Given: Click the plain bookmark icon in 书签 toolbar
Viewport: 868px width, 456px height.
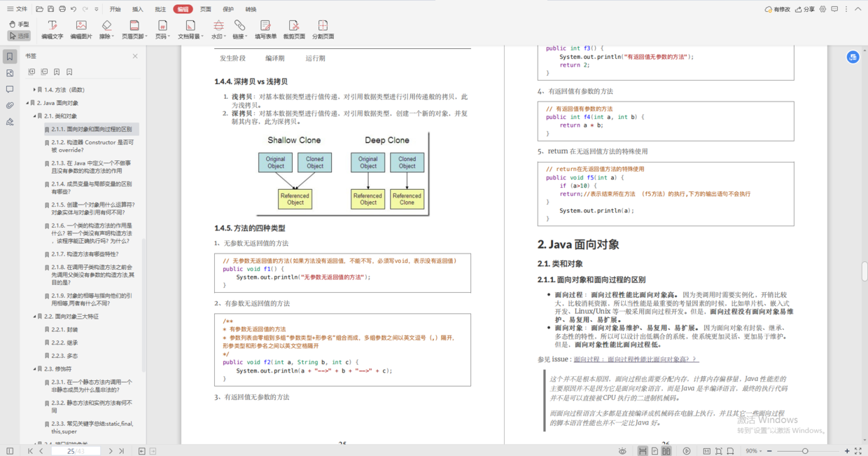Looking at the screenshot, I should click(69, 72).
